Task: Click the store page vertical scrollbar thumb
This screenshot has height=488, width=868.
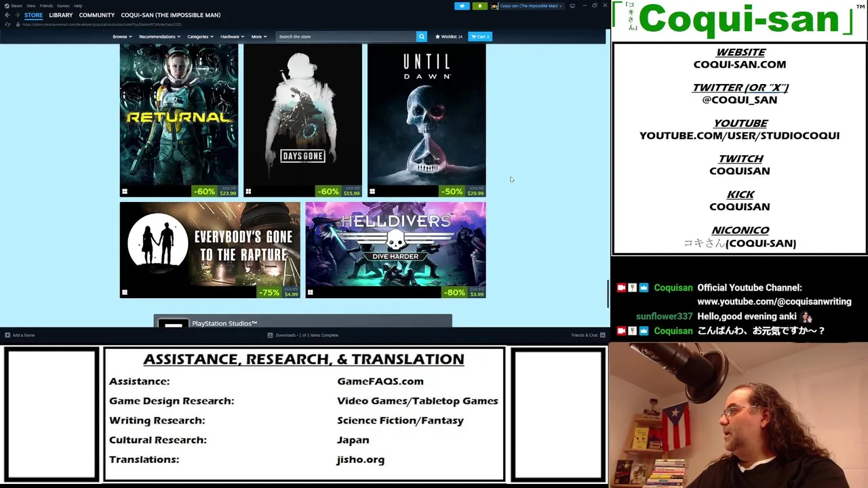Action: pyautogui.click(x=608, y=293)
